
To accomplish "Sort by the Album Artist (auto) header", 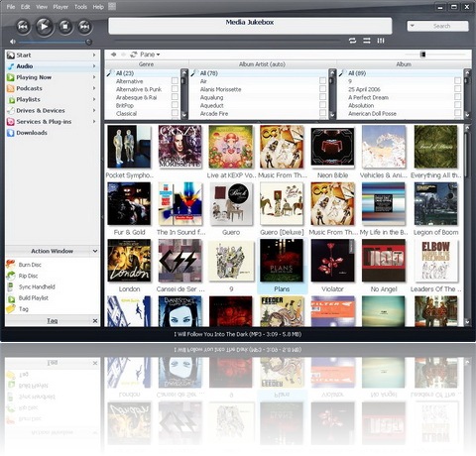I will (262, 64).
